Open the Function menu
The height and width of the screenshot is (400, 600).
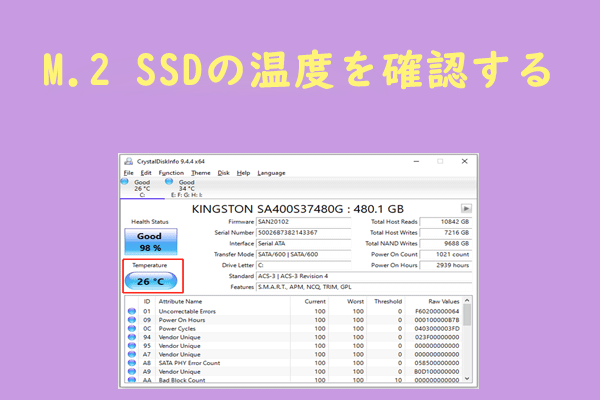click(x=171, y=173)
